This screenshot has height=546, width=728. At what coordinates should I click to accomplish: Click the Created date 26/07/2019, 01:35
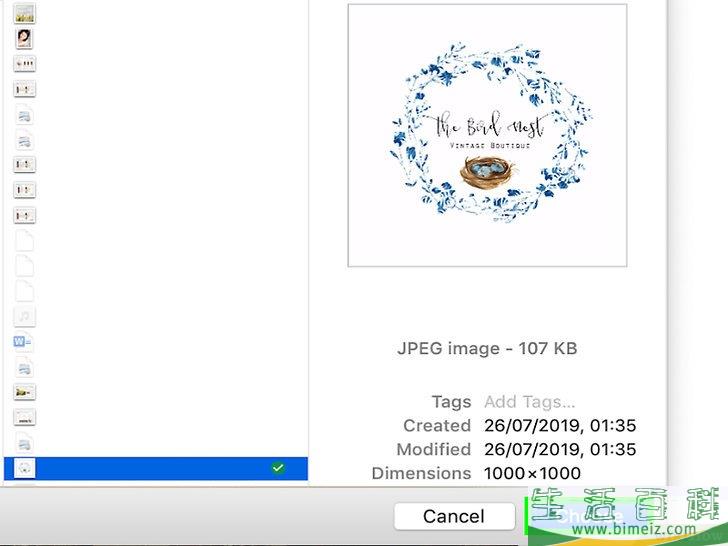coord(560,425)
